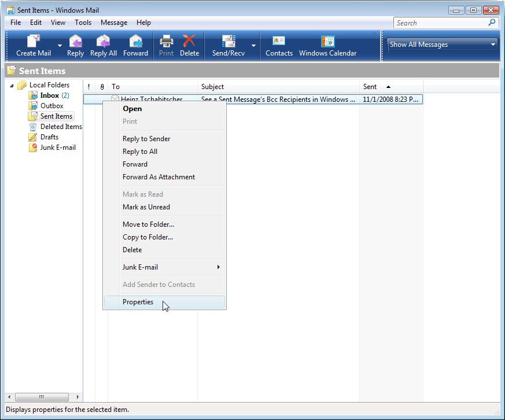505x420 pixels.
Task: Choose Mark as Unread
Action: [165, 207]
